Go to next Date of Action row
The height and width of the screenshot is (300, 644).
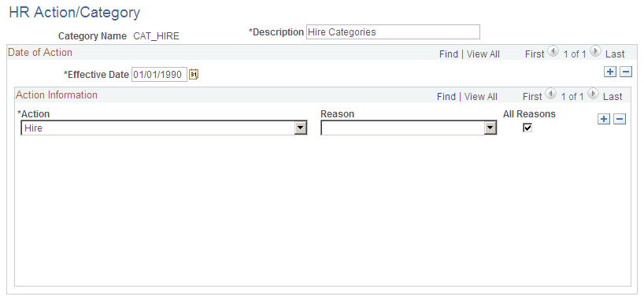click(595, 52)
